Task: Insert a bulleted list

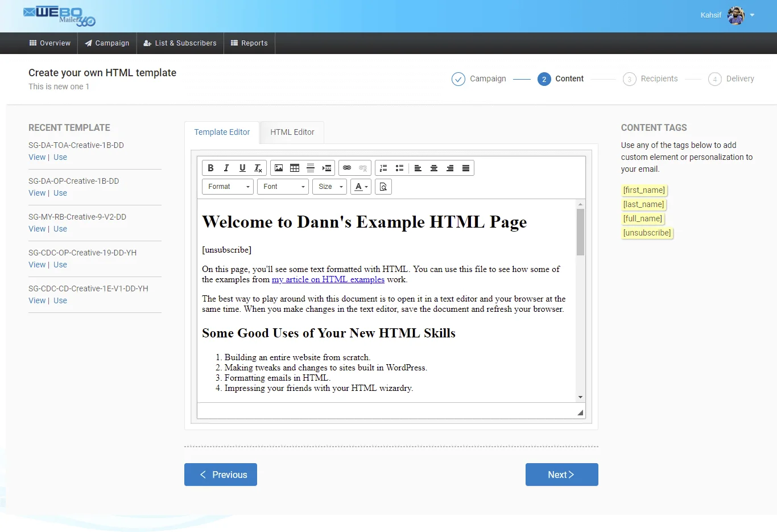Action: pos(399,168)
